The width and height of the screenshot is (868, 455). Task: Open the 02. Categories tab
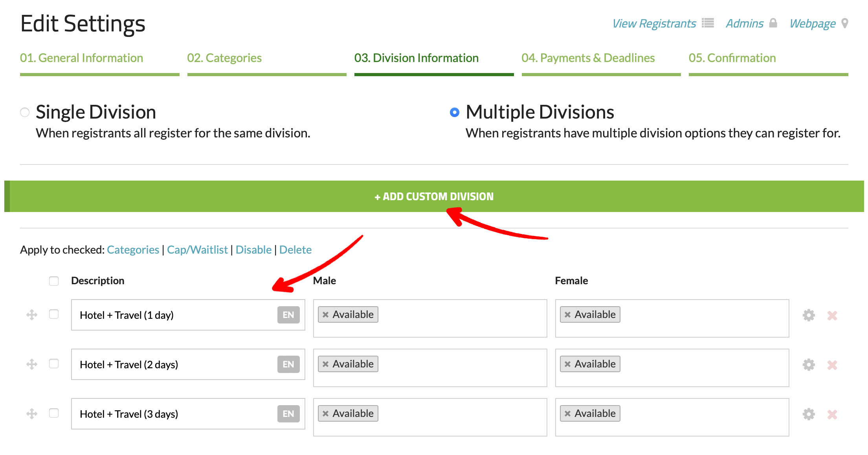tap(224, 58)
